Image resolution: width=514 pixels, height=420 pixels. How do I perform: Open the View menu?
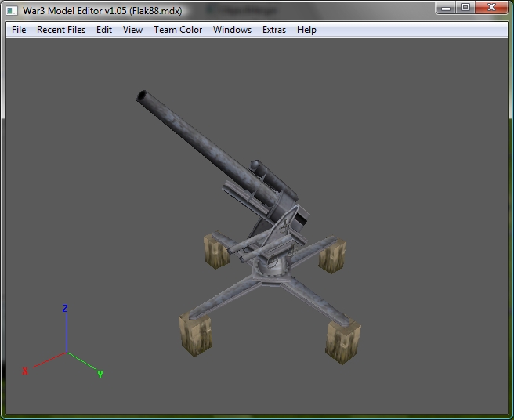click(x=132, y=30)
